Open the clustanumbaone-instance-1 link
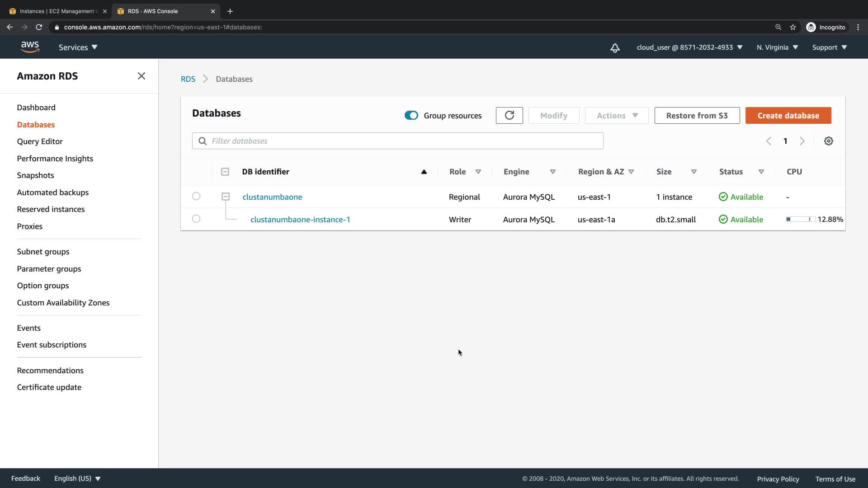 [x=300, y=220]
